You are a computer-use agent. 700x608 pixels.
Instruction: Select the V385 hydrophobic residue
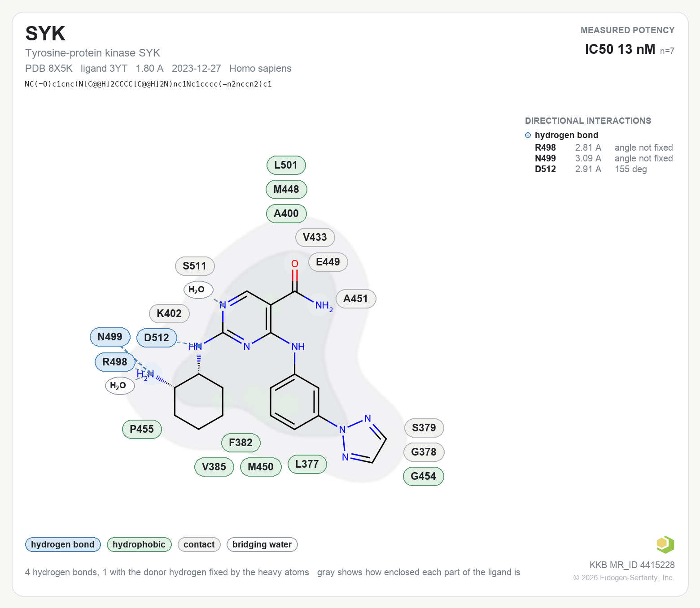coord(214,467)
